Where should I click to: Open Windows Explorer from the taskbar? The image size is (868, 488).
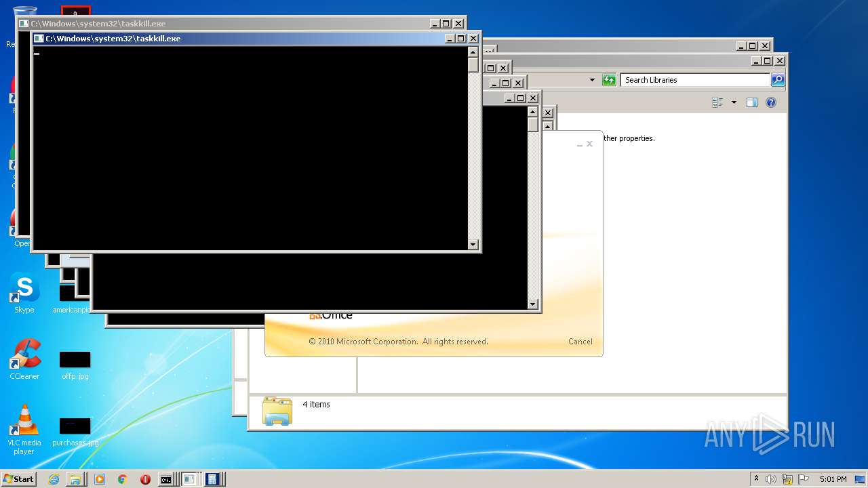pyautogui.click(x=75, y=479)
